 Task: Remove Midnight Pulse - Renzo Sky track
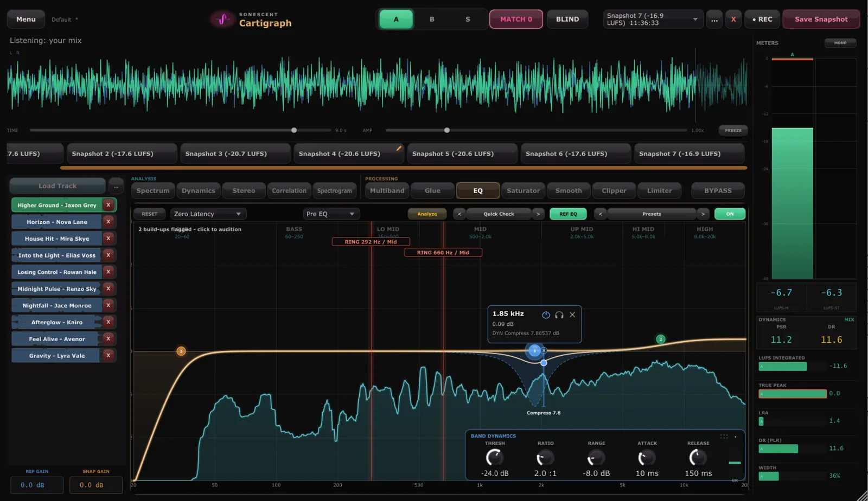tap(108, 288)
